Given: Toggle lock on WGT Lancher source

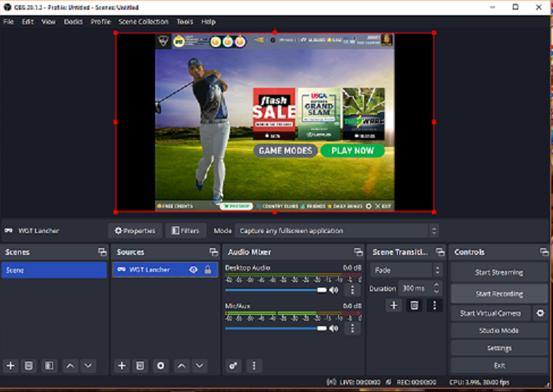Looking at the screenshot, I should pos(208,270).
